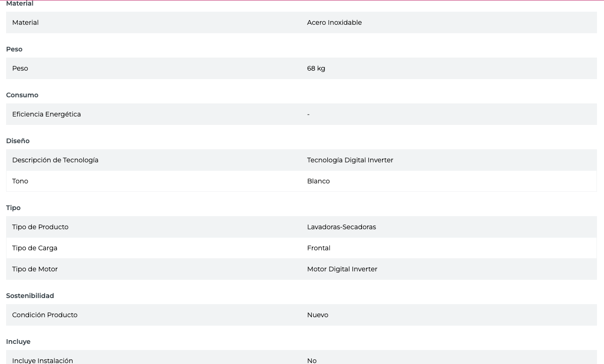Image resolution: width=604 pixels, height=364 pixels.
Task: Select the 'Eficiencia Energética' row label
Action: (x=46, y=114)
